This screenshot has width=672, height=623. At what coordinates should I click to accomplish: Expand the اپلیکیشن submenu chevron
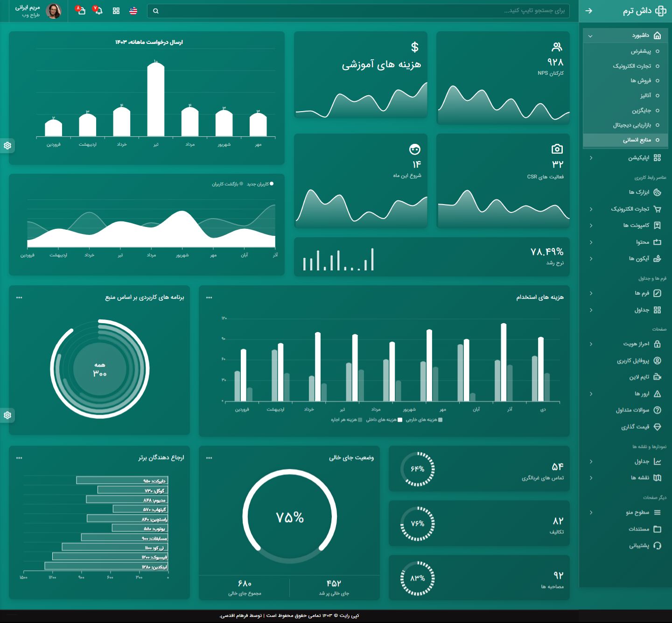pos(591,158)
